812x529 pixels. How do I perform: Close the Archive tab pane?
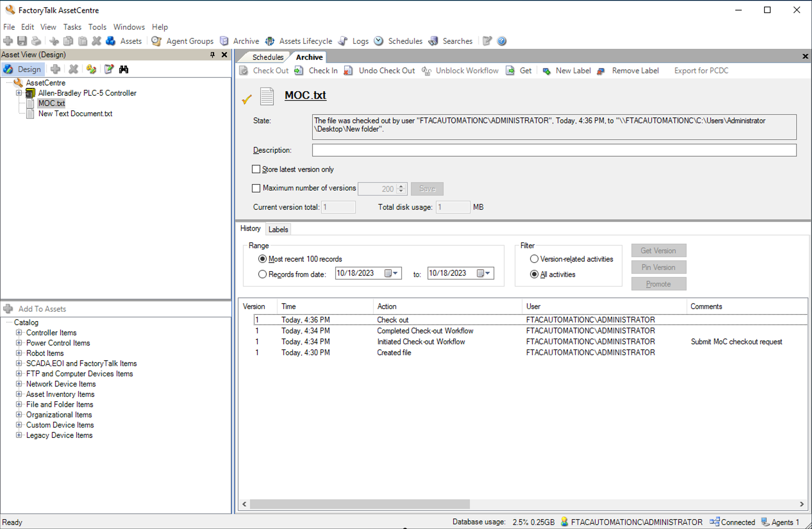click(805, 56)
